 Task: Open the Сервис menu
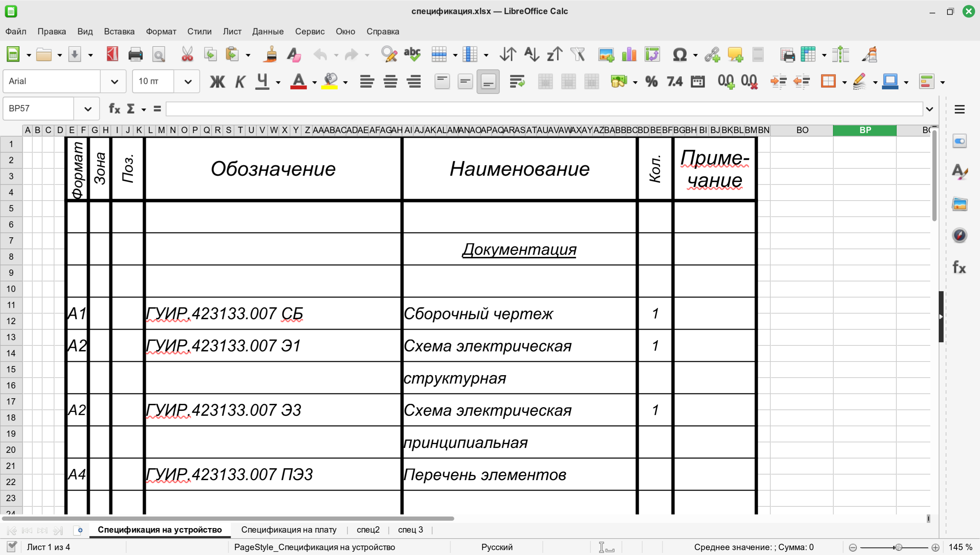pos(309,31)
